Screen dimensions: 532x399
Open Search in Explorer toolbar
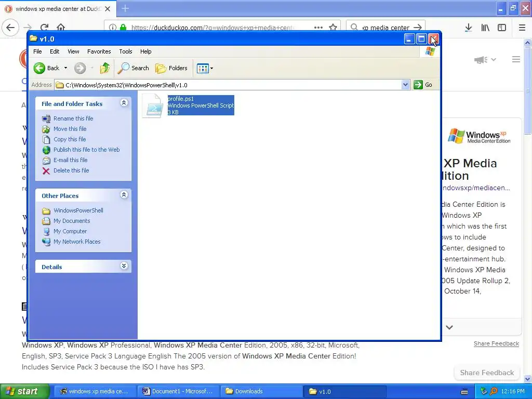click(134, 68)
